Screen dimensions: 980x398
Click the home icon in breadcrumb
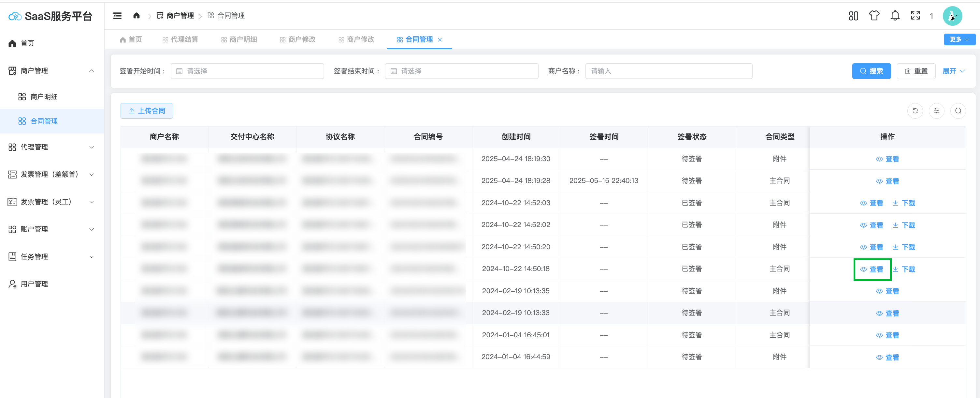pyautogui.click(x=136, y=16)
